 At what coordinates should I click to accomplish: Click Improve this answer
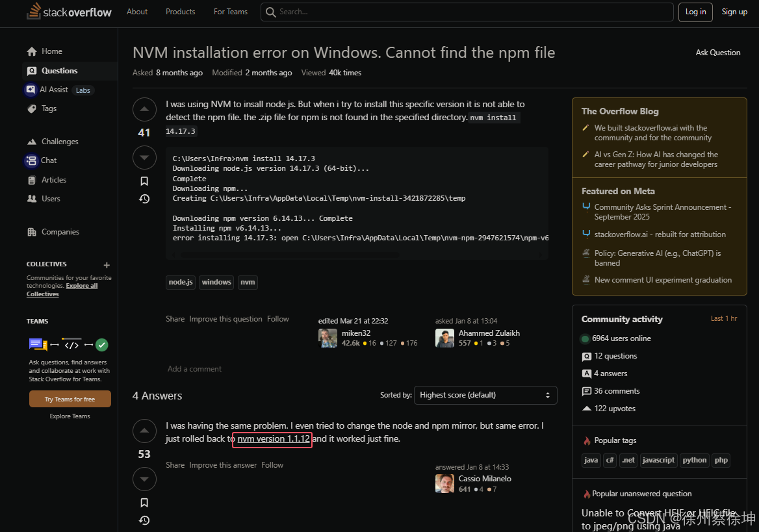(223, 464)
